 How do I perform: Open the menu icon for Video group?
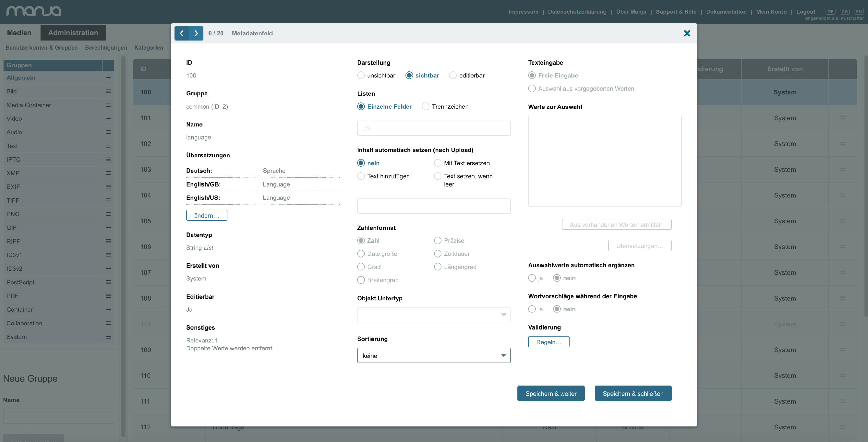(x=108, y=118)
